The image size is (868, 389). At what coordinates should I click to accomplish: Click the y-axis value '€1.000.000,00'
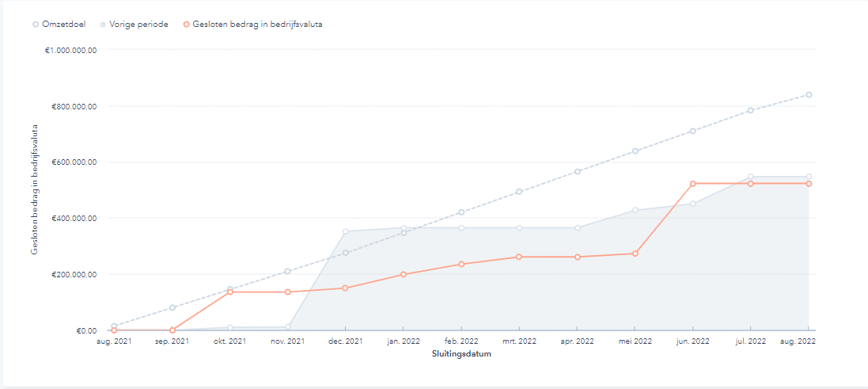point(73,50)
